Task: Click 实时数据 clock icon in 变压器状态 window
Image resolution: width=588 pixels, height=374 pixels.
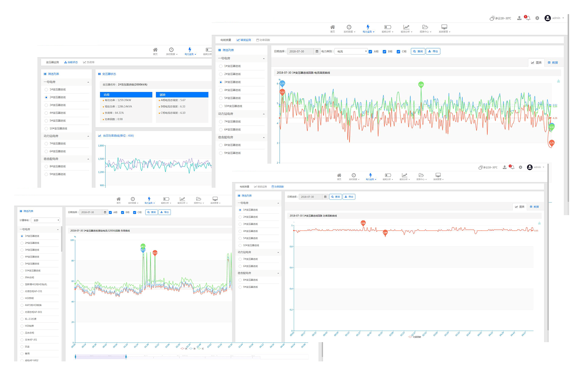Action: pos(171,50)
